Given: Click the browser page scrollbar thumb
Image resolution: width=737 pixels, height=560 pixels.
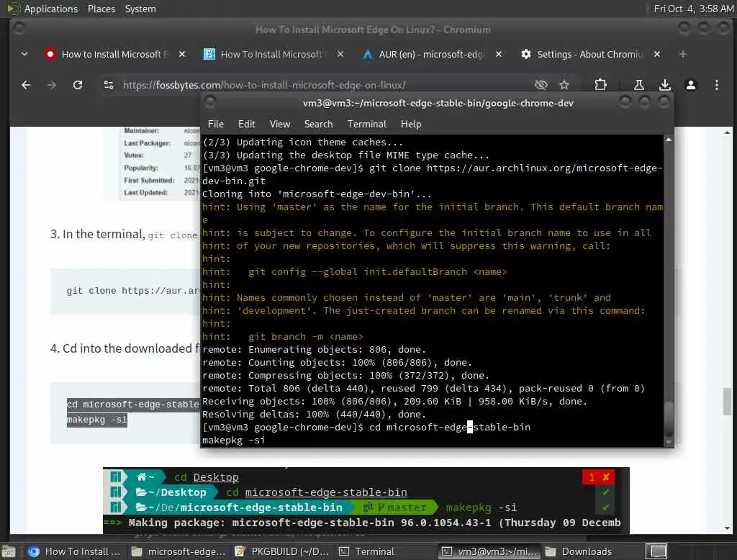Looking at the screenshot, I should pos(727,401).
